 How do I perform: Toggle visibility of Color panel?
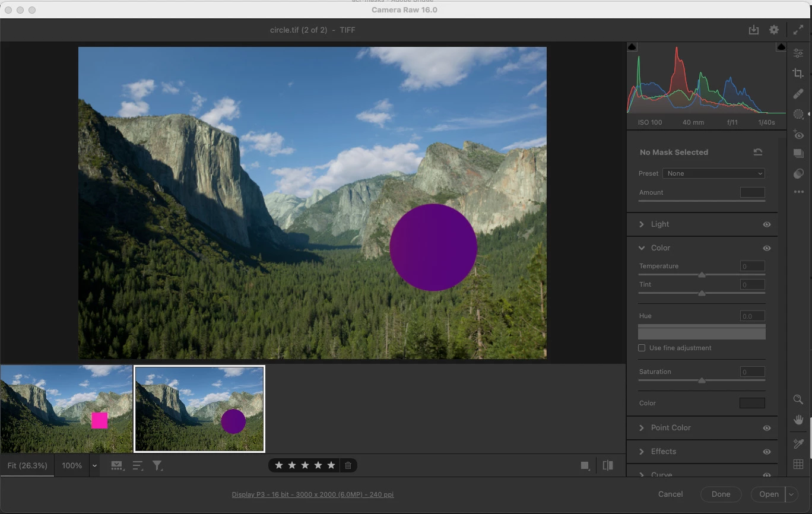coord(767,248)
